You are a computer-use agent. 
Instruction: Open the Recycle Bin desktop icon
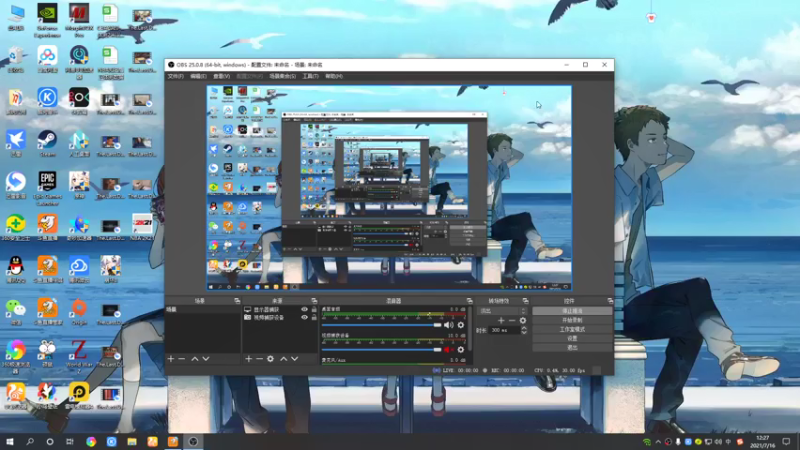(16, 60)
